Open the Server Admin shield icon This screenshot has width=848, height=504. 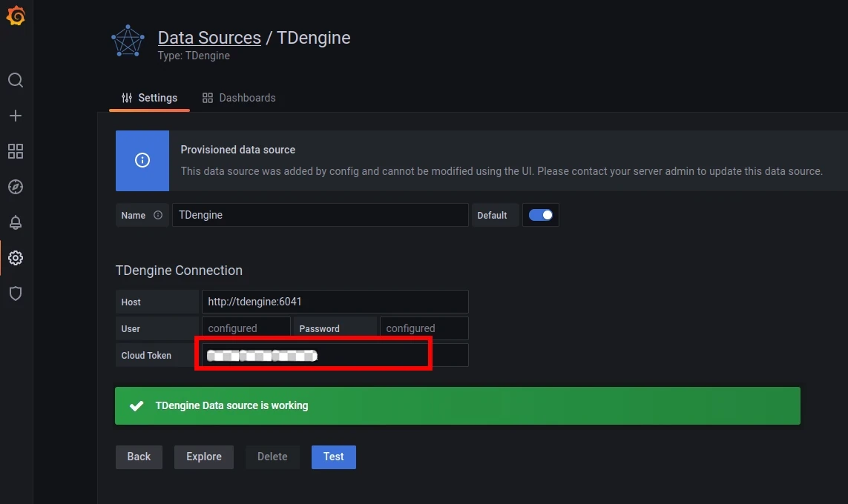point(16,294)
